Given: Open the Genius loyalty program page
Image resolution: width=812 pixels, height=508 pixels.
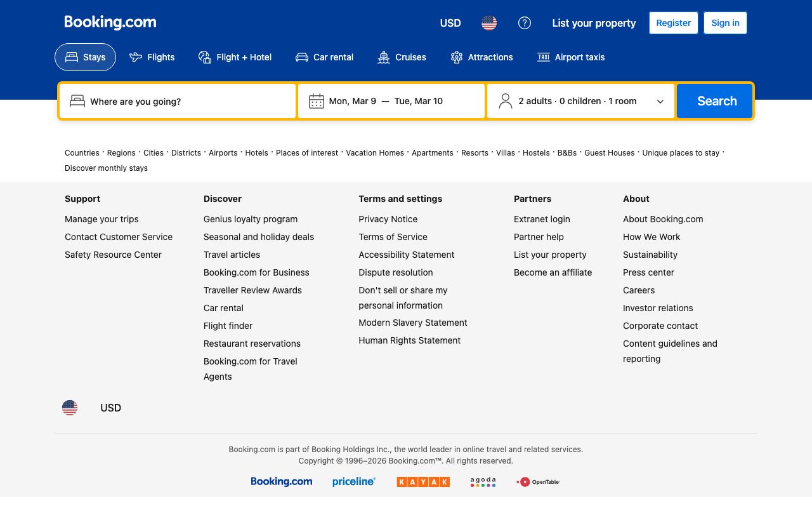Looking at the screenshot, I should click(250, 219).
